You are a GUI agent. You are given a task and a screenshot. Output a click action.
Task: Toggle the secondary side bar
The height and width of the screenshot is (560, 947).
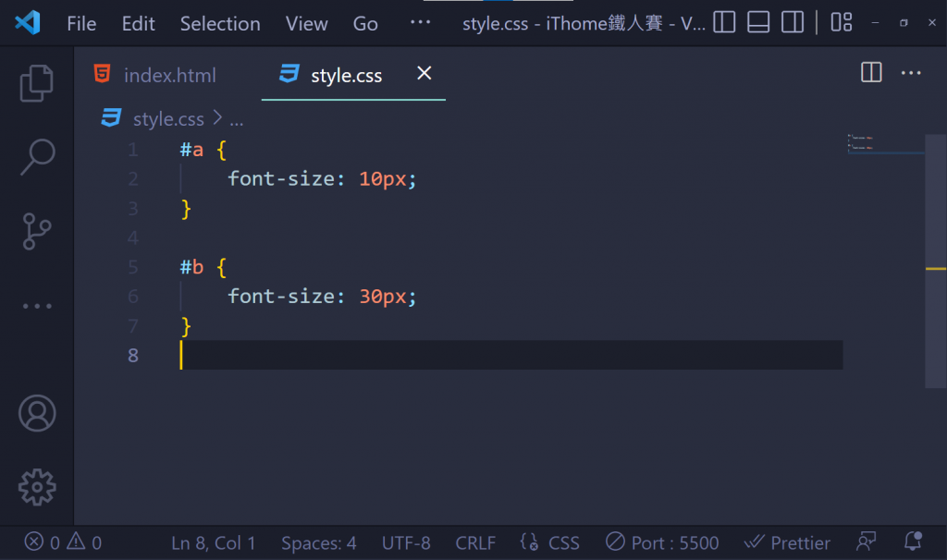[x=792, y=23]
